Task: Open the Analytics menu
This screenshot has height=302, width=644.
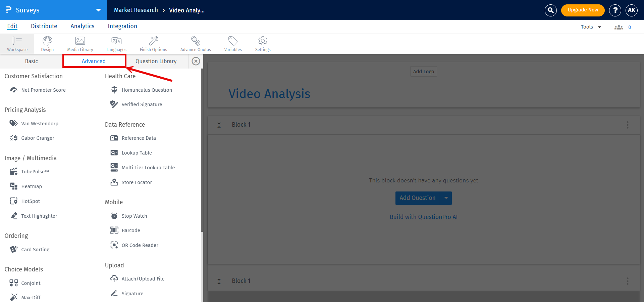Action: pyautogui.click(x=83, y=26)
